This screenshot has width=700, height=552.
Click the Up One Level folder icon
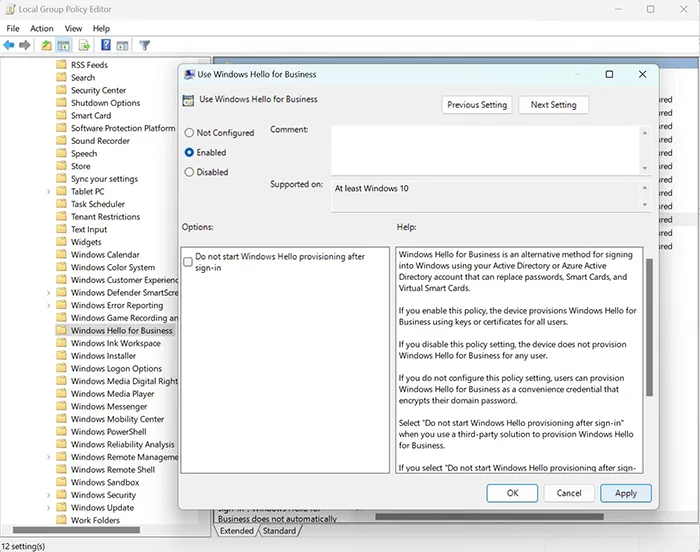(x=46, y=45)
